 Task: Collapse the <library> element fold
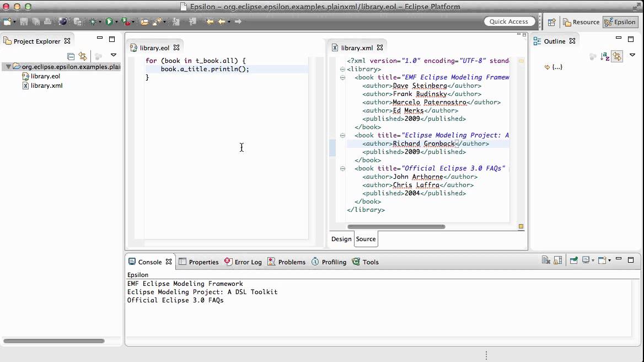[x=342, y=69]
